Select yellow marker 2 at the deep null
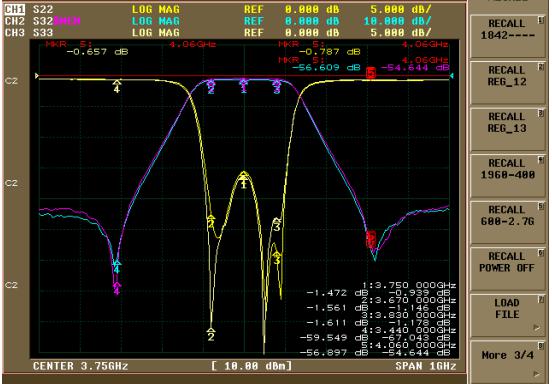 (211, 334)
